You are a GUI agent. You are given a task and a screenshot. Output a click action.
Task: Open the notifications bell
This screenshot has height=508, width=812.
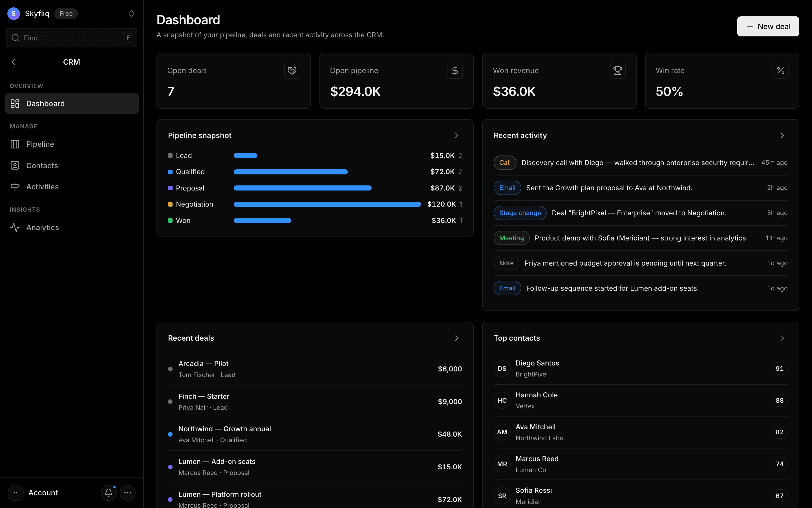click(108, 493)
